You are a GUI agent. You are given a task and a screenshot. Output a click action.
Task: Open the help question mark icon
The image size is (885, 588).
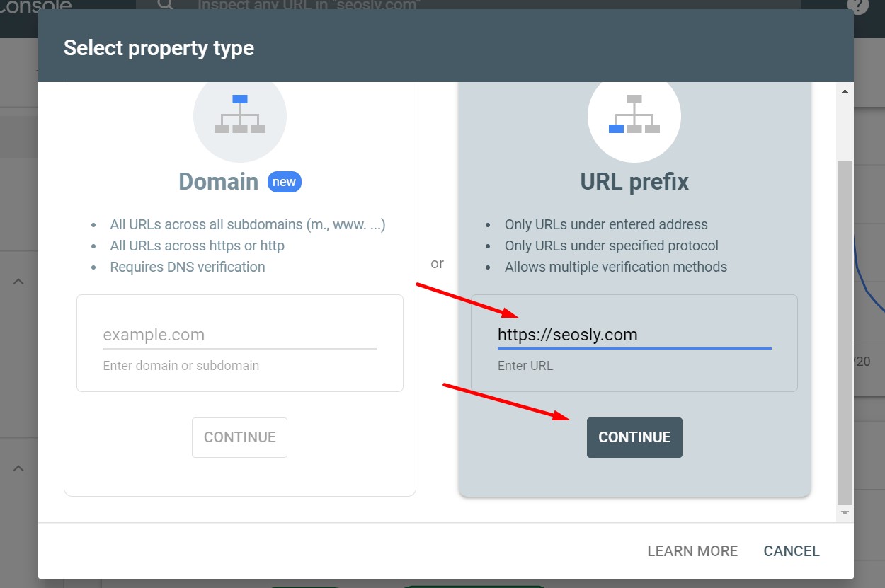click(x=858, y=6)
